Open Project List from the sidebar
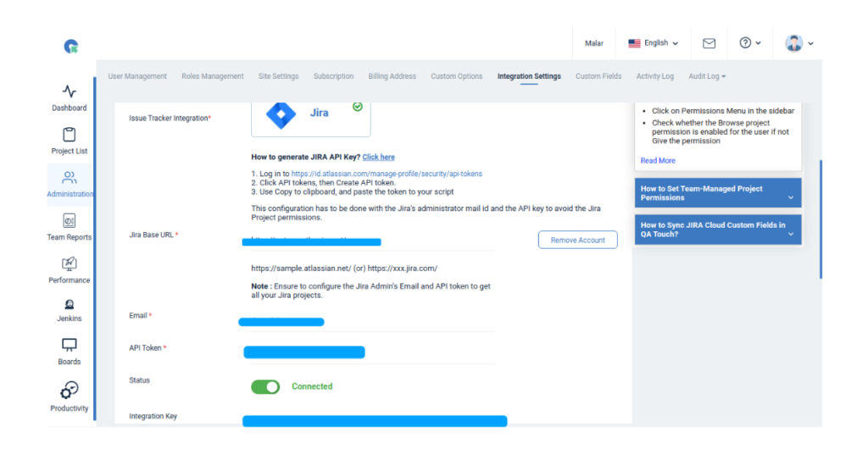Viewport: 868px width, 454px height. [69, 135]
